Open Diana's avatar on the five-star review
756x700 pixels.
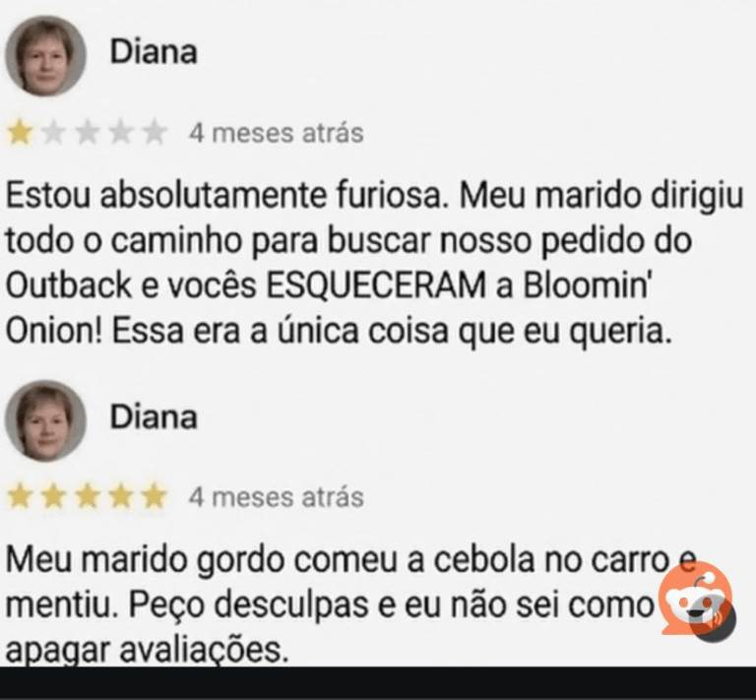(46, 420)
